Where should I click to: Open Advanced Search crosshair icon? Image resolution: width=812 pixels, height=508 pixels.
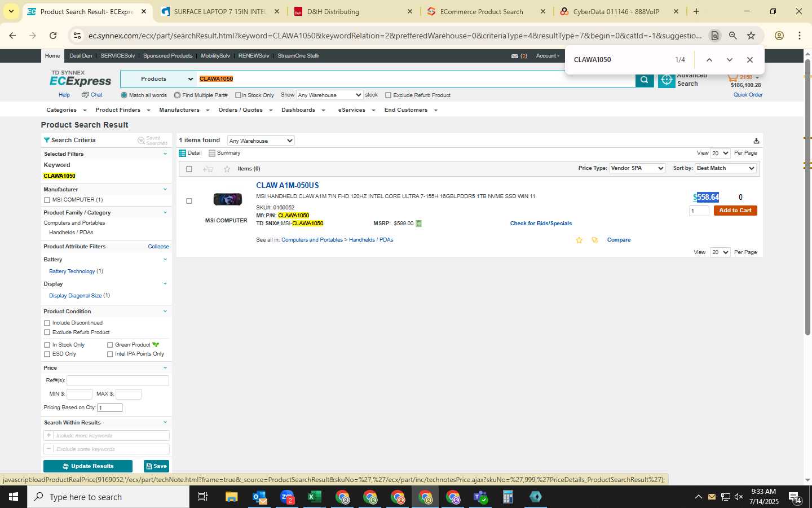[x=667, y=80]
